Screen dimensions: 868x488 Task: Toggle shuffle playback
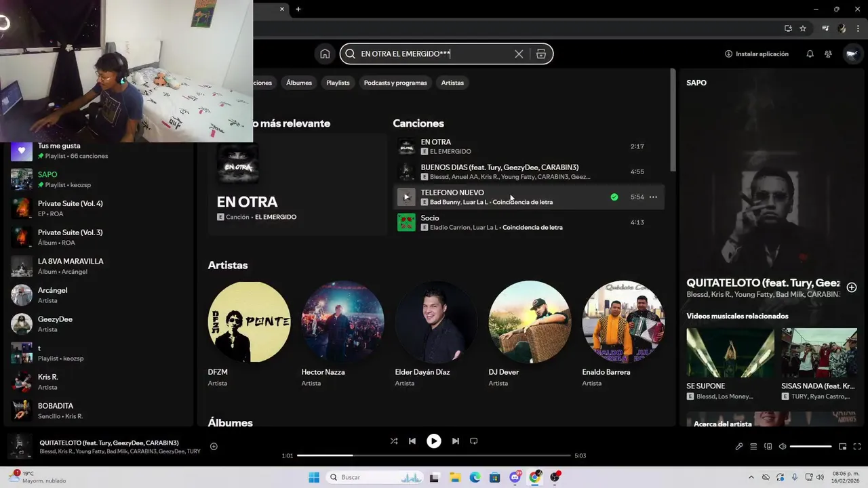(x=394, y=441)
